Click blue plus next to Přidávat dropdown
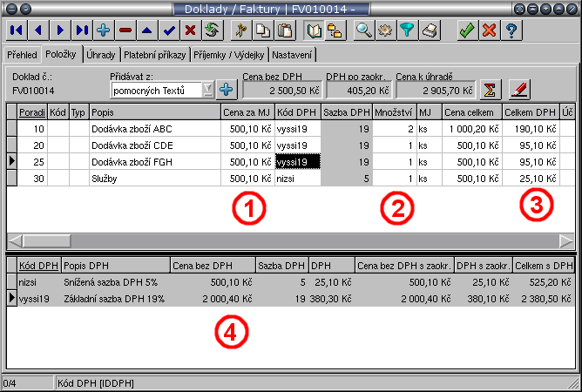This screenshot has width=582, height=392. click(227, 89)
